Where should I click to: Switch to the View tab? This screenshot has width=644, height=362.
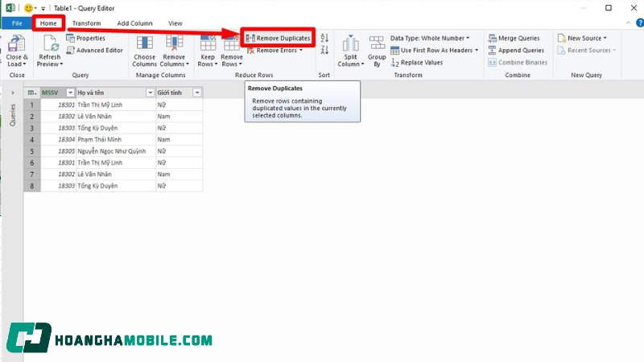coord(175,23)
